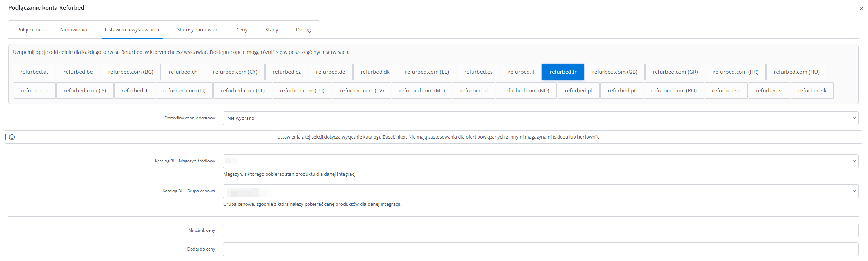Focus the Dodaj do ceny field

tap(540, 249)
